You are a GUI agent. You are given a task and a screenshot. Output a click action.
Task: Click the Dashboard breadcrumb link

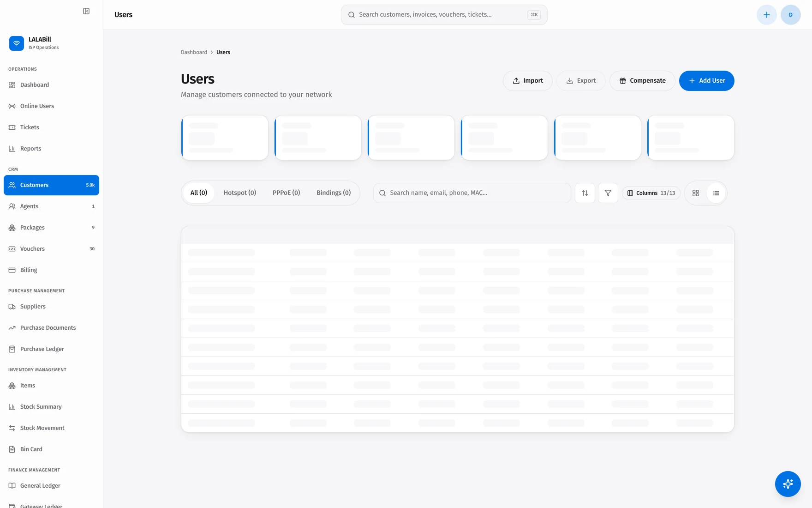pos(194,52)
